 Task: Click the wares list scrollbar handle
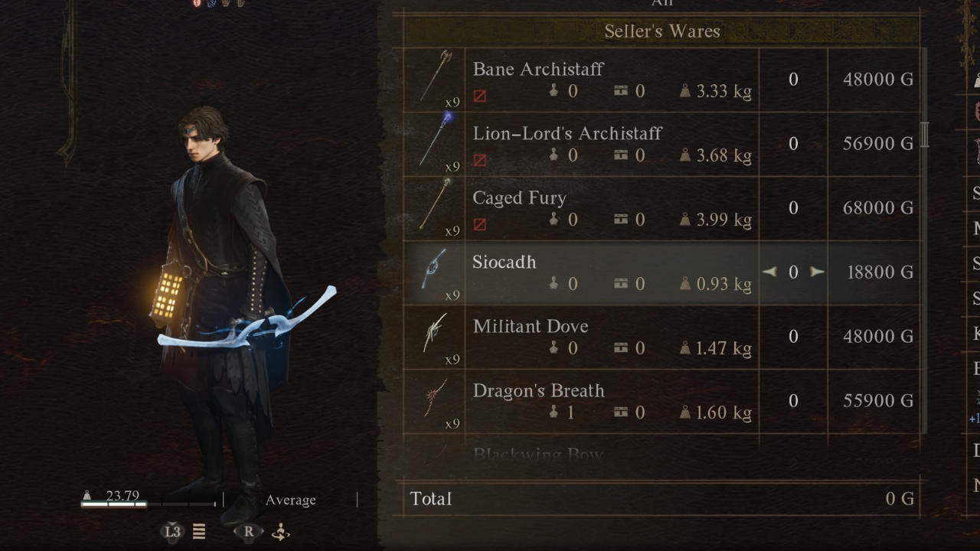click(x=924, y=135)
